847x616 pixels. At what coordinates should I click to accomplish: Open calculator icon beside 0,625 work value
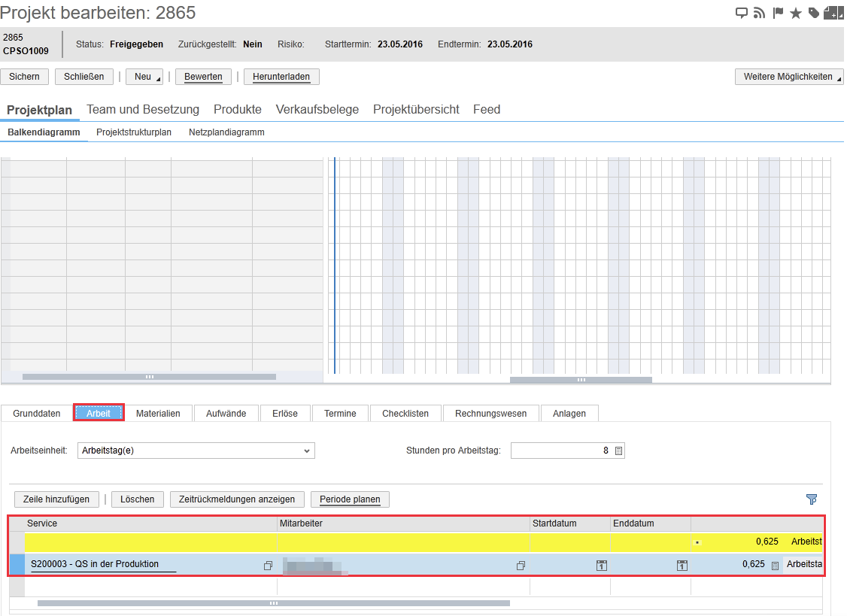pos(775,566)
